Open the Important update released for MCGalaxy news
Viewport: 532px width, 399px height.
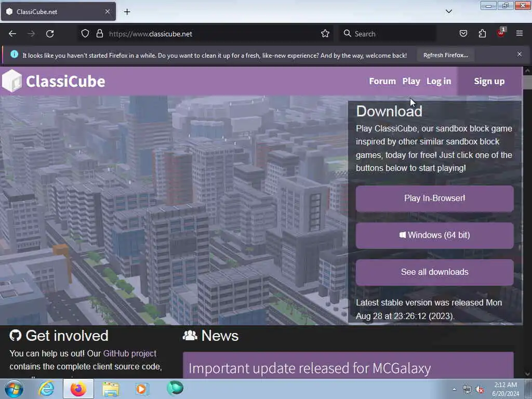click(310, 368)
